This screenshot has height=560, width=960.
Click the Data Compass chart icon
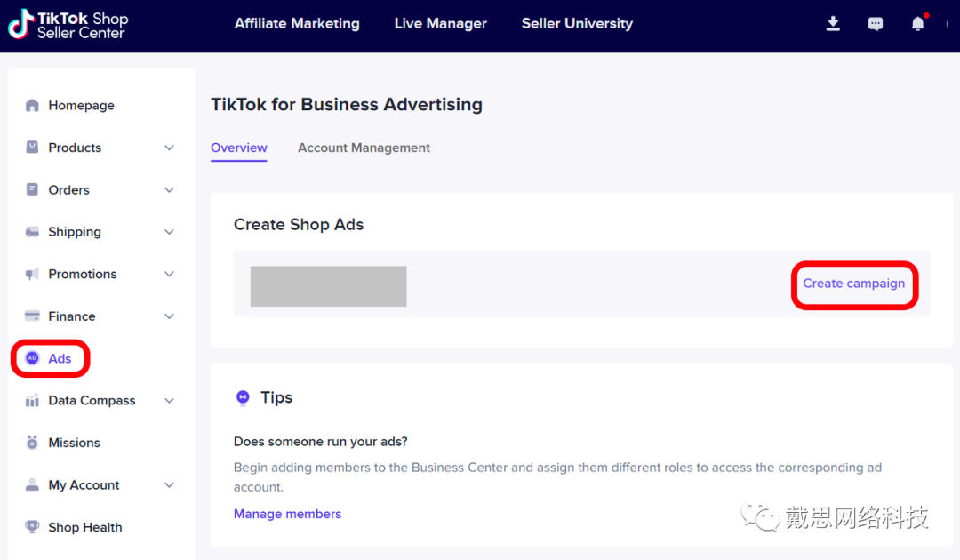click(x=33, y=401)
